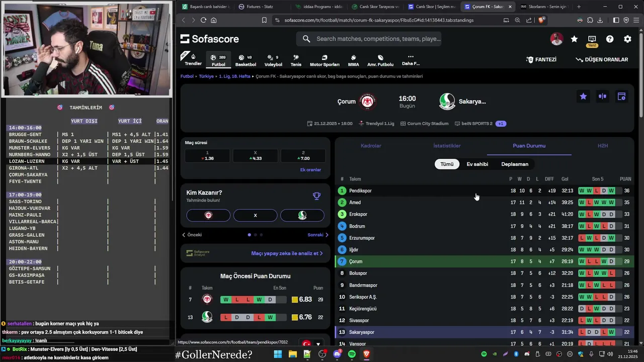Open Pendikspor row in standings
The width and height of the screenshot is (644, 362).
pyautogui.click(x=484, y=191)
